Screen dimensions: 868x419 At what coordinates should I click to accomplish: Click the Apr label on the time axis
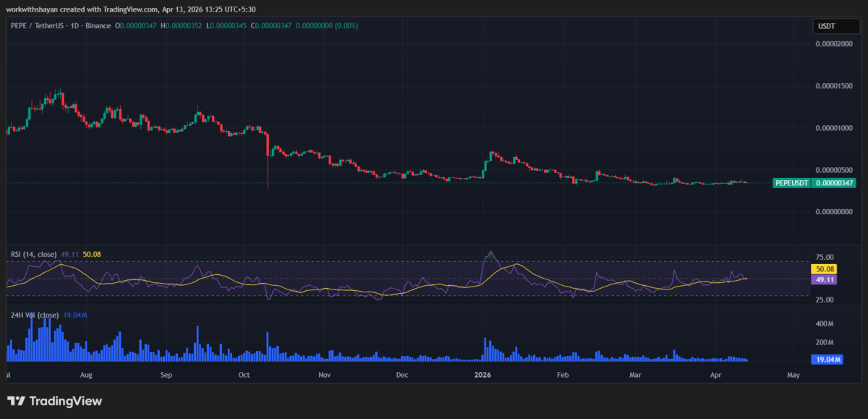[716, 375]
